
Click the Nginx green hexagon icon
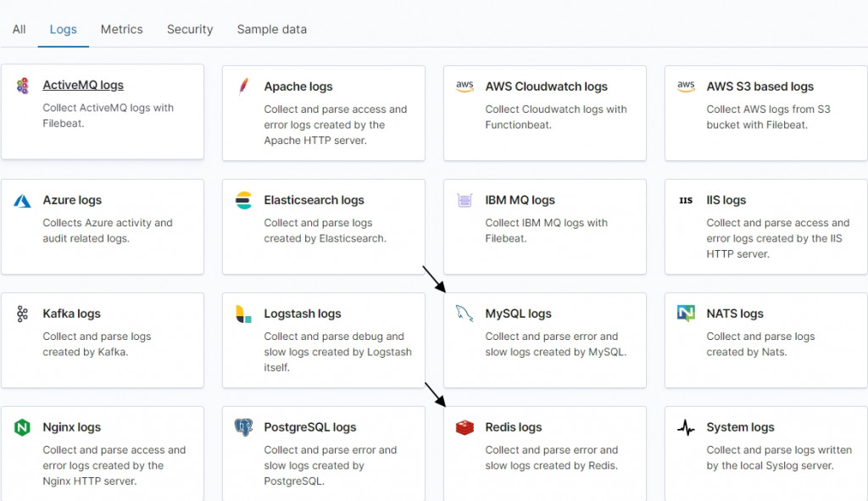coord(22,428)
